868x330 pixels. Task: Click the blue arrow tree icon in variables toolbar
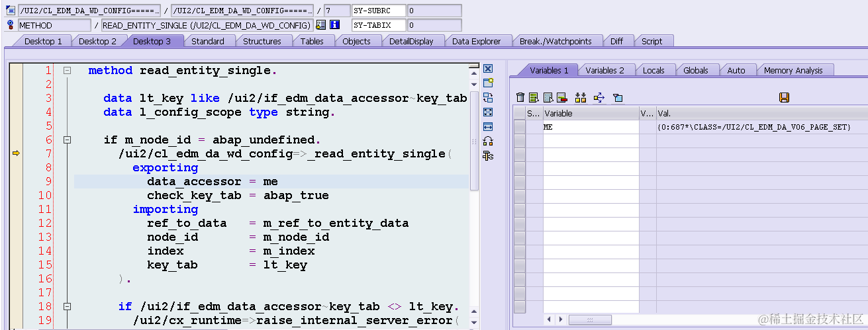pos(599,98)
